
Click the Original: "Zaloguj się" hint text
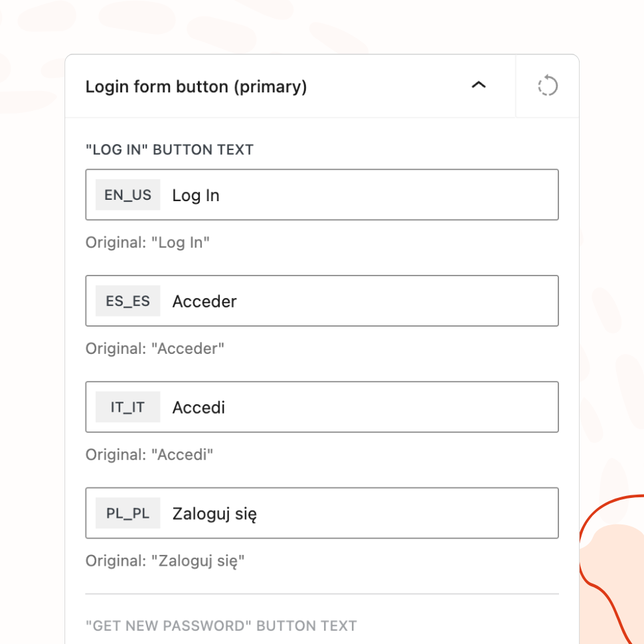click(165, 561)
